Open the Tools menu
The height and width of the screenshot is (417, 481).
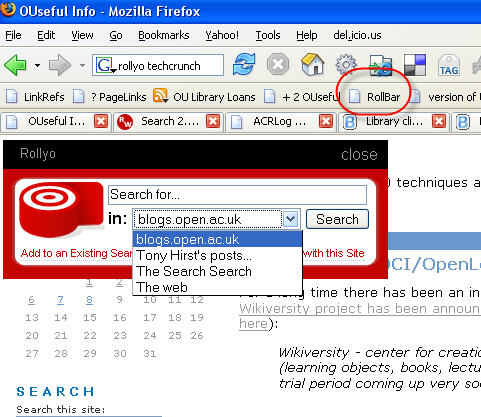click(x=268, y=35)
